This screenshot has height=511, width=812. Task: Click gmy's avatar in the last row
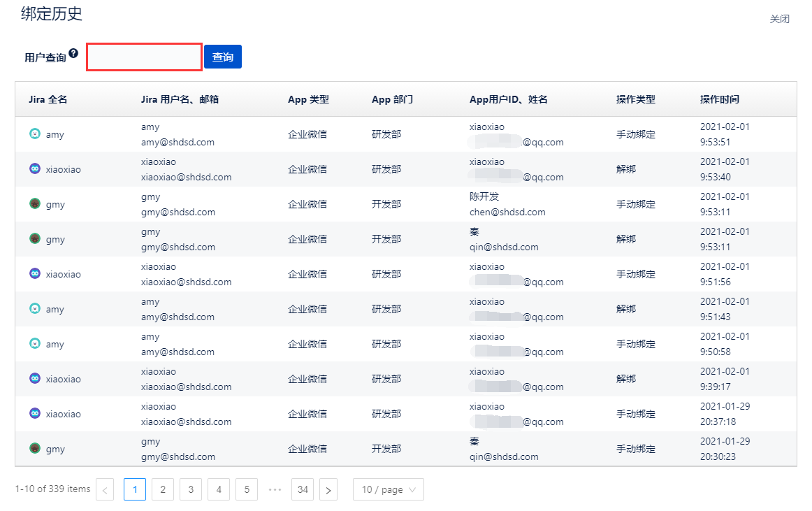point(35,449)
